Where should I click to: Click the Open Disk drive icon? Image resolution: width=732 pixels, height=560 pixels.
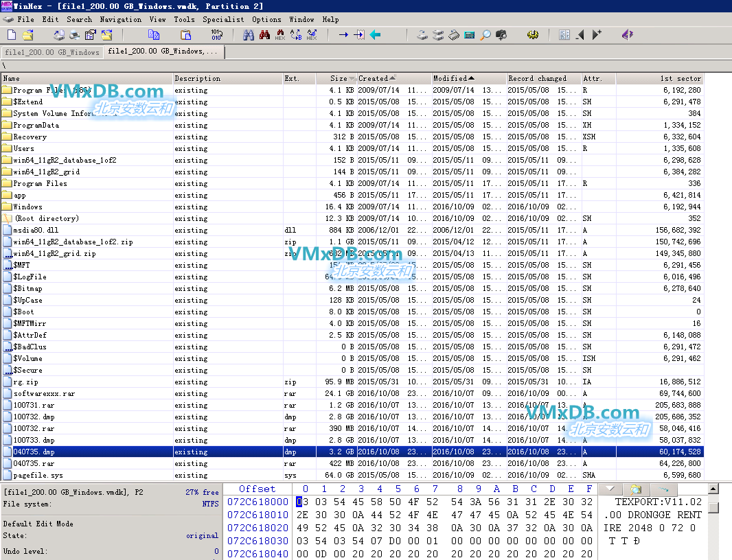coord(422,34)
